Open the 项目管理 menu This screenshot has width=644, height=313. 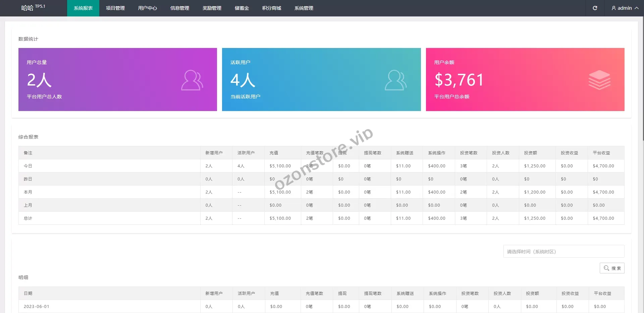click(x=115, y=8)
